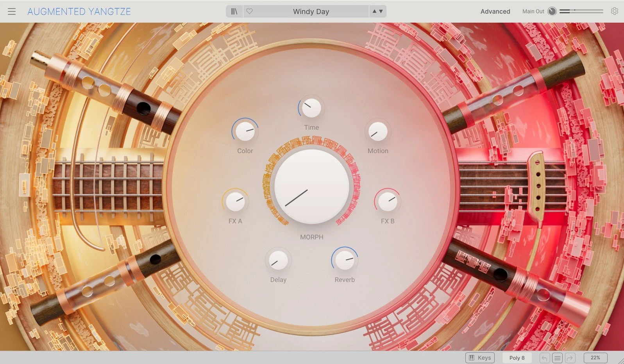The width and height of the screenshot is (624, 364).
Task: Toggle the Keys virtual keyboard
Action: coord(480,358)
